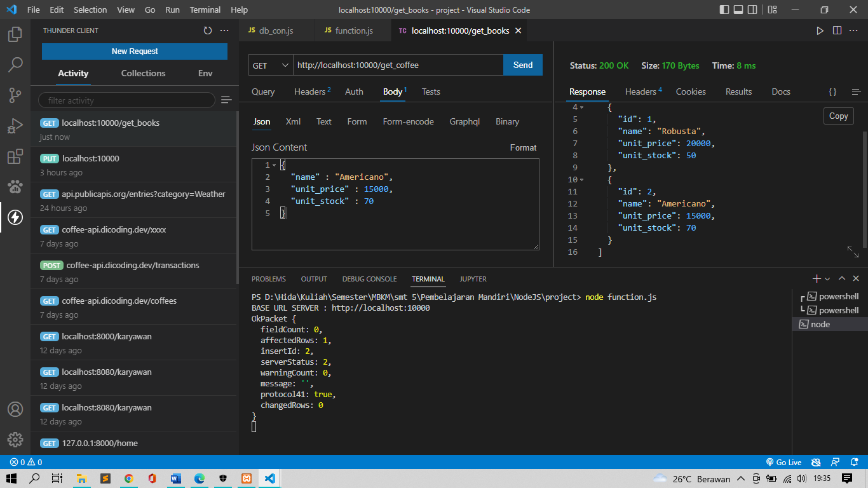Click the errors and warnings status indicator
Screen dimensions: 868x488
click(25, 462)
